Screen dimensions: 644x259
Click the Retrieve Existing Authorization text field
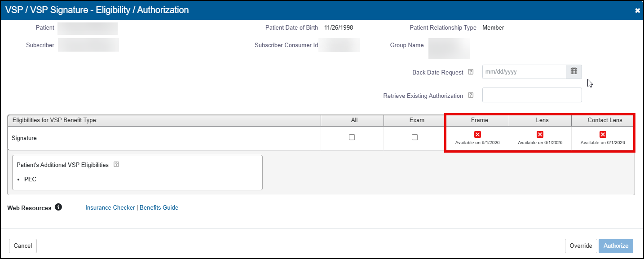tap(532, 95)
